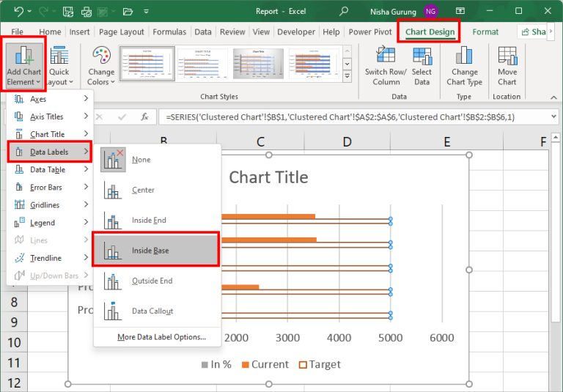563x392 pixels.
Task: Select the third gray chart style thumbnail
Action: pos(259,64)
